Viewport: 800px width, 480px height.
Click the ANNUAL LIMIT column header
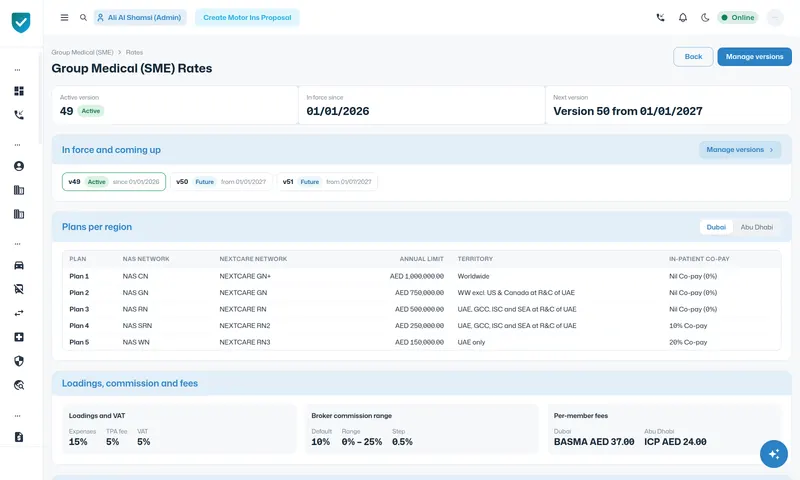click(421, 259)
